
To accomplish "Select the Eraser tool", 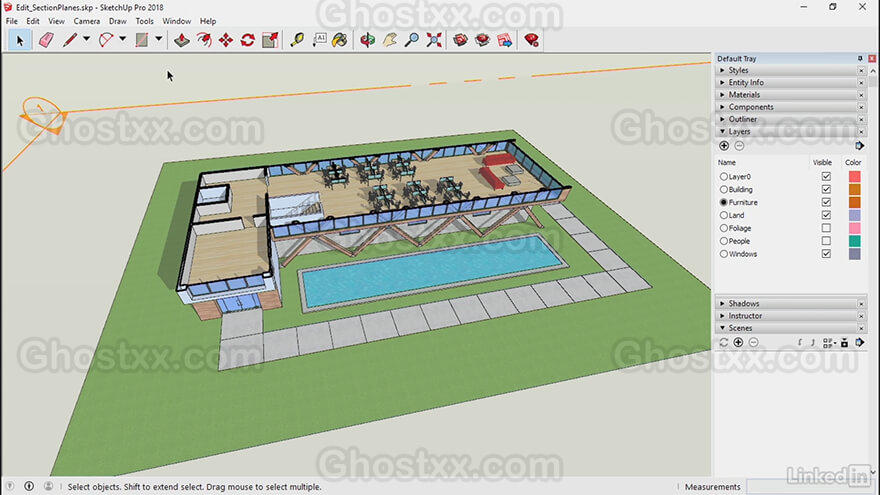I will point(46,40).
